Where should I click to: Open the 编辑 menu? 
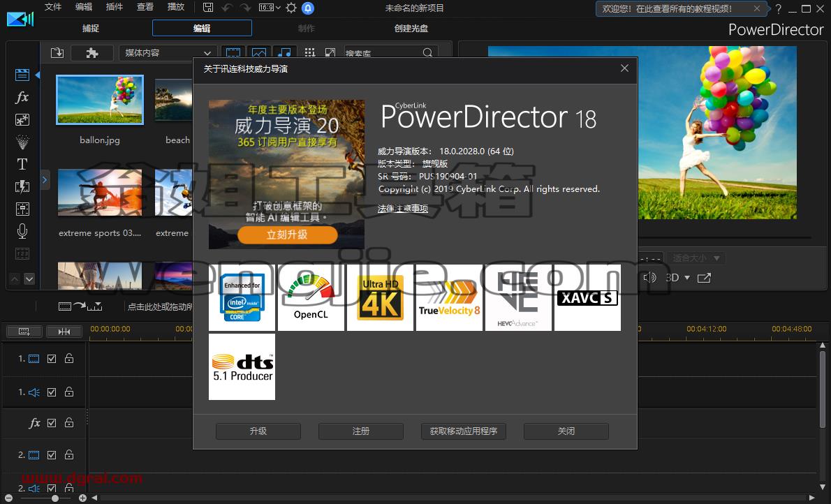[x=84, y=7]
